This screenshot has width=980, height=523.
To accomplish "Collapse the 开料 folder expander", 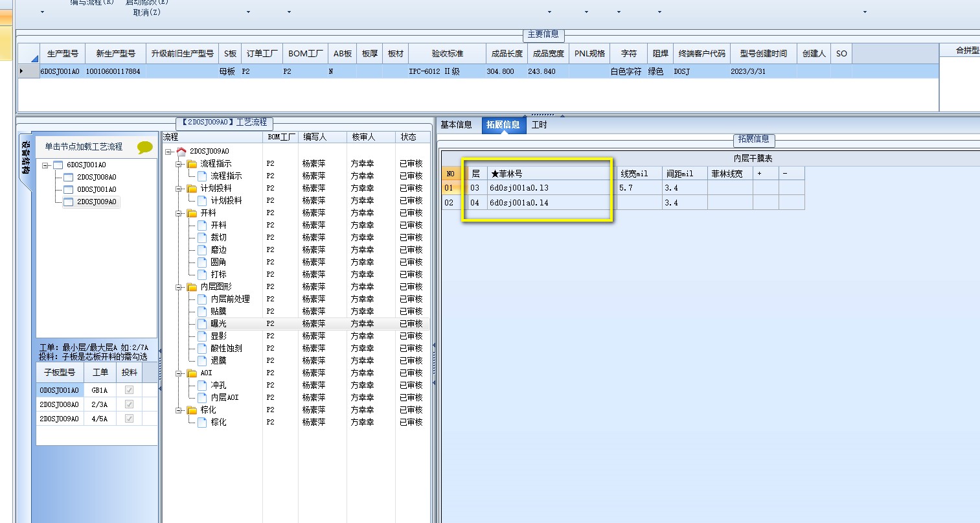I will (179, 213).
